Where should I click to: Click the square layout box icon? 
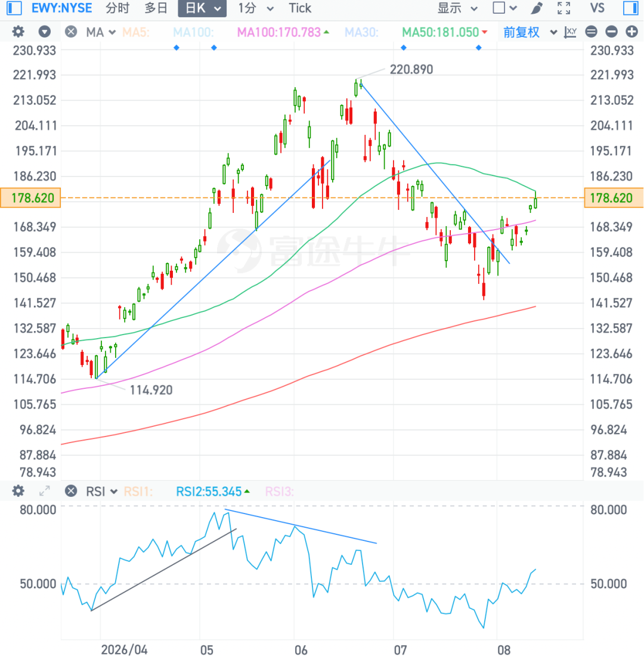click(x=499, y=8)
